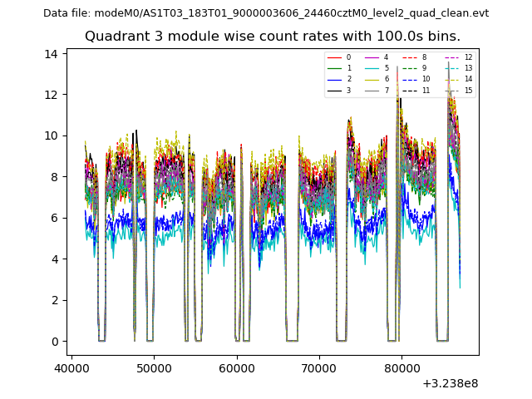Select the blue solid line legend entry 2
This screenshot has width=532, height=399.
[336, 79]
